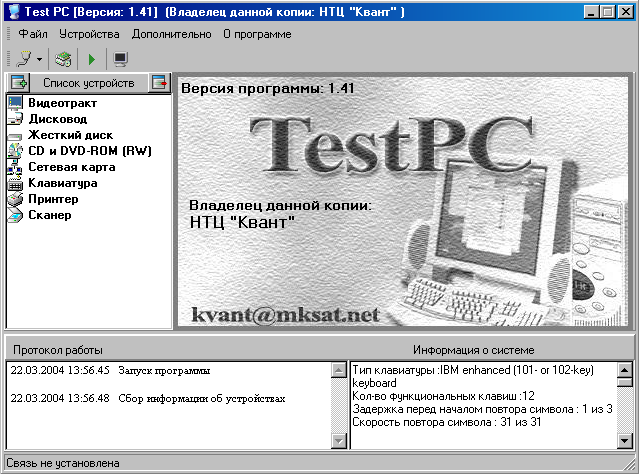
Task: Open the Устройства menu
Action: [89, 34]
